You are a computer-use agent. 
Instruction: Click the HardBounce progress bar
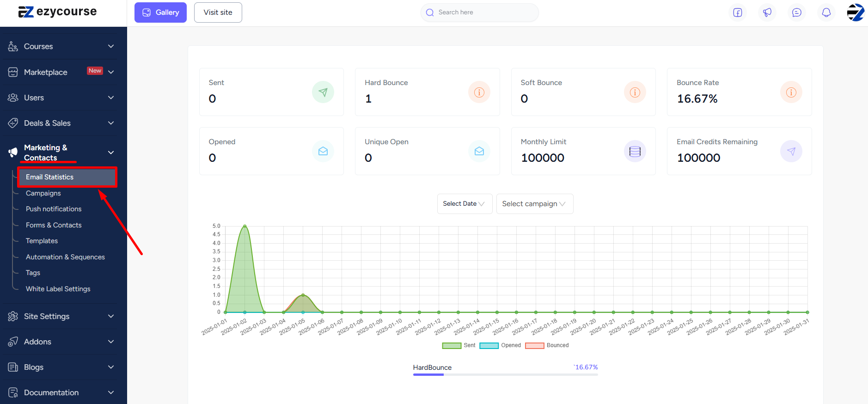(506, 374)
